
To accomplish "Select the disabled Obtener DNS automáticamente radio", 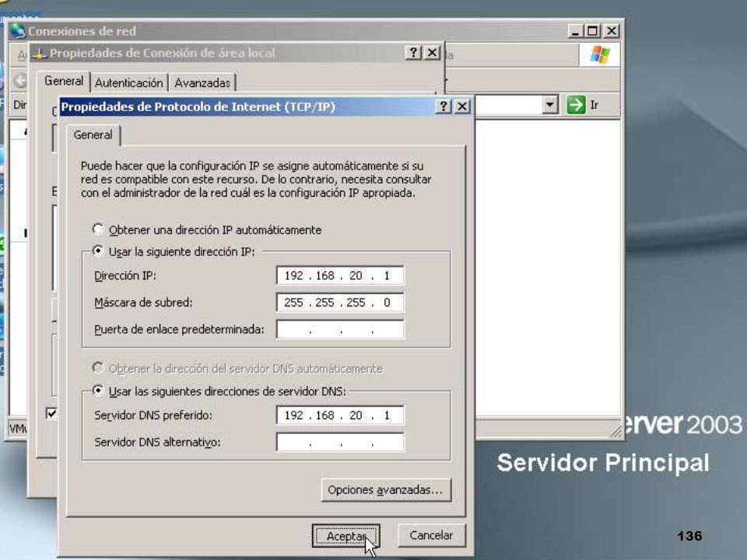I will pos(98,368).
